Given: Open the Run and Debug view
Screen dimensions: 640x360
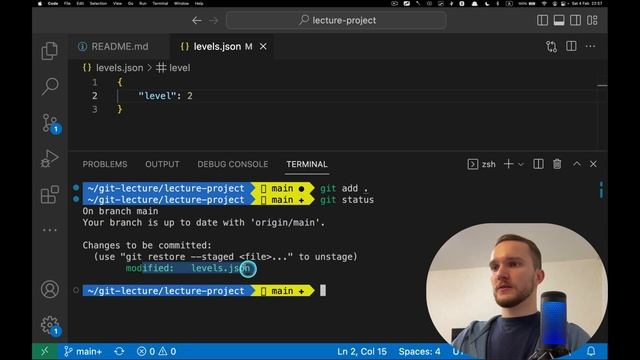Looking at the screenshot, I should coord(50,158).
